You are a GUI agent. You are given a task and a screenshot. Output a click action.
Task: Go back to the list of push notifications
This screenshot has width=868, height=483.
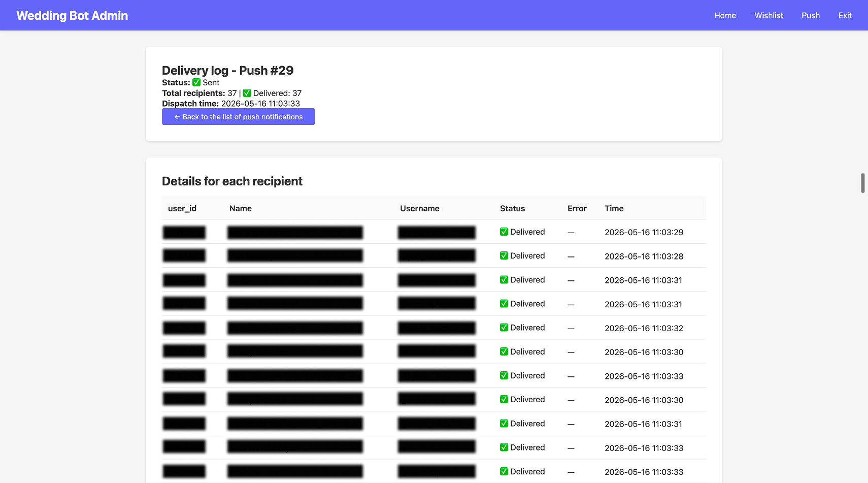coord(238,116)
